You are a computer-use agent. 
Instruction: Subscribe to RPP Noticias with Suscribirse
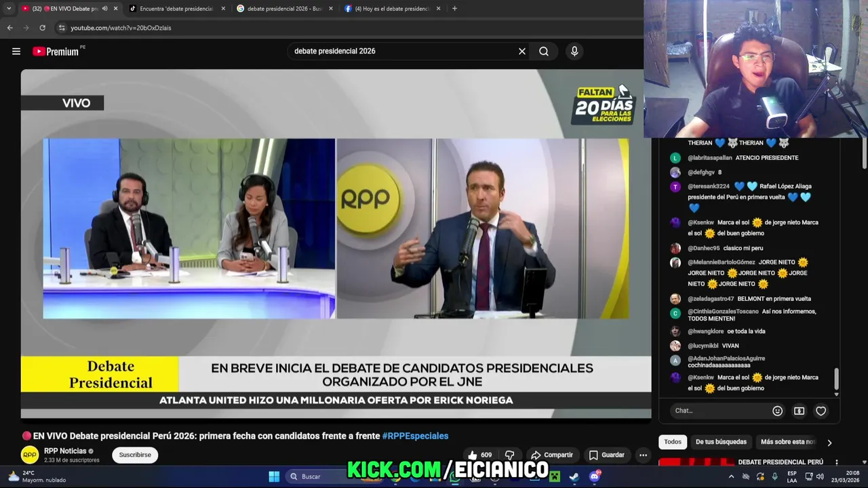click(x=135, y=455)
